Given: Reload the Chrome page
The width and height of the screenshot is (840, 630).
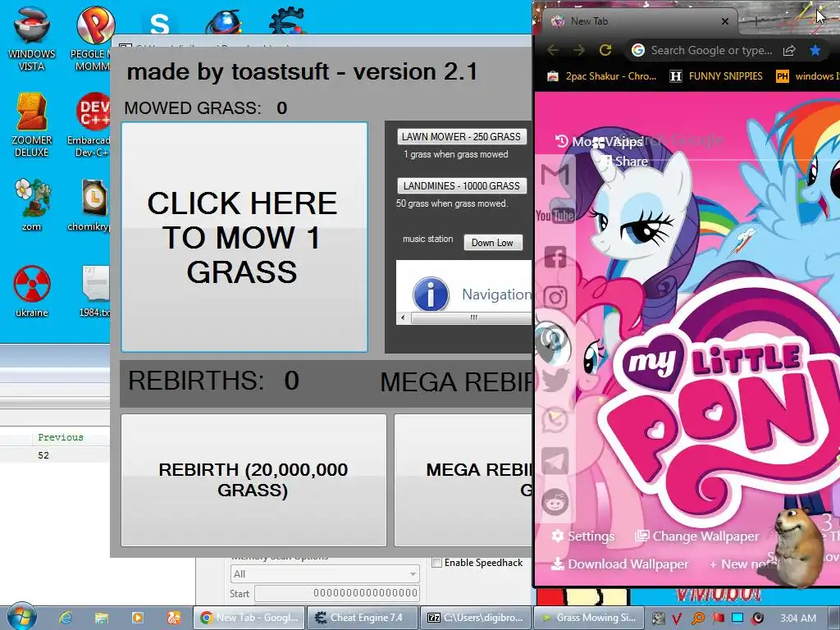Looking at the screenshot, I should click(x=605, y=50).
